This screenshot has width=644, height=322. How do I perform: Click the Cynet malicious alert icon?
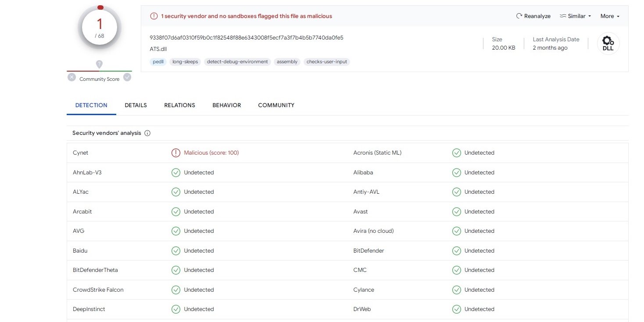click(176, 153)
